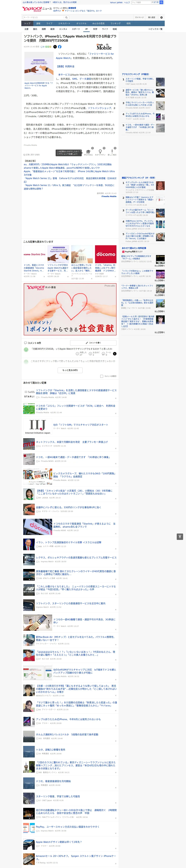Select the ランキング navigation tab

(115, 24)
